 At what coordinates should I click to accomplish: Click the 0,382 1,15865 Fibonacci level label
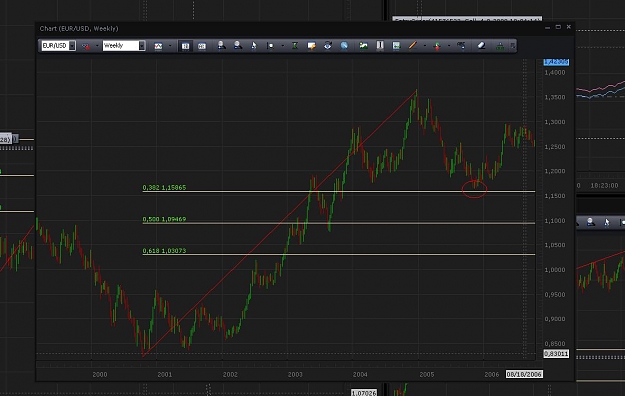164,187
